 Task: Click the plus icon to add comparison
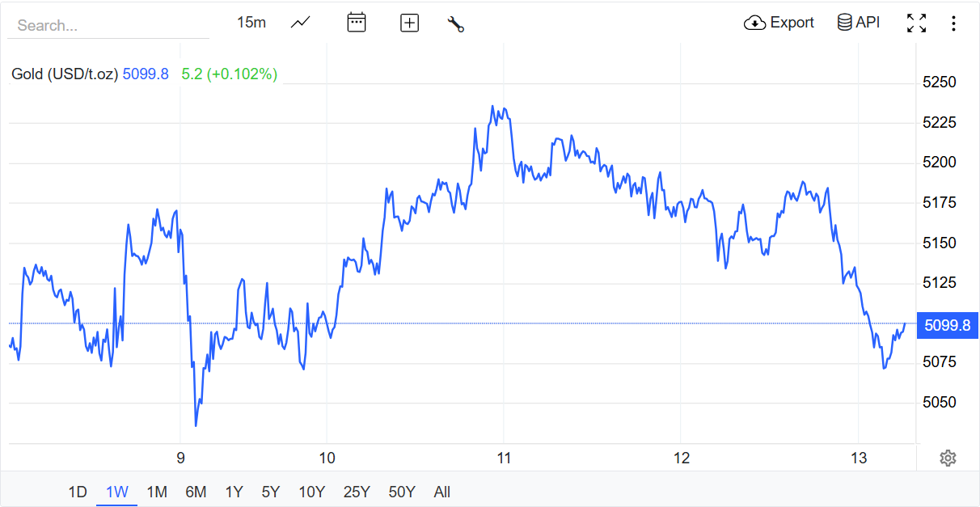pos(410,23)
